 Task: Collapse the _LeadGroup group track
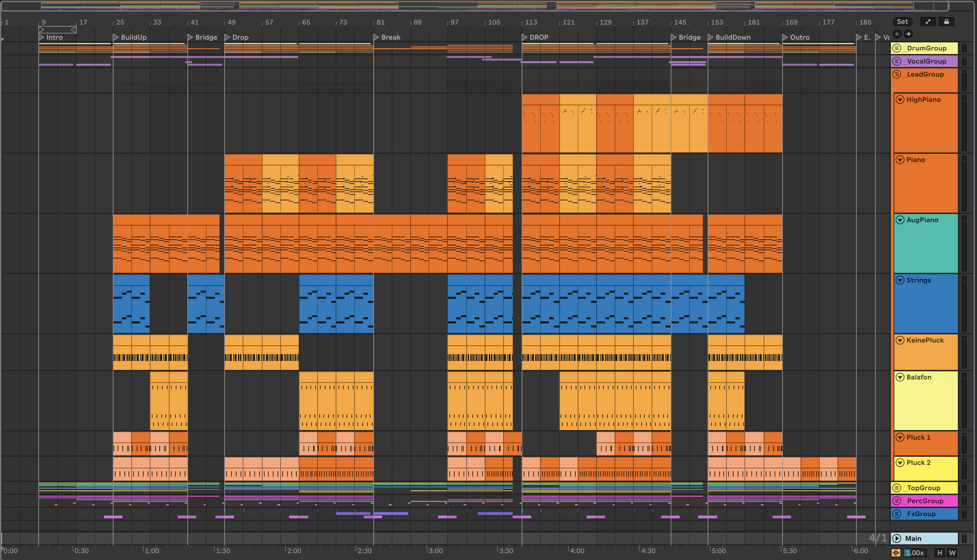click(897, 74)
